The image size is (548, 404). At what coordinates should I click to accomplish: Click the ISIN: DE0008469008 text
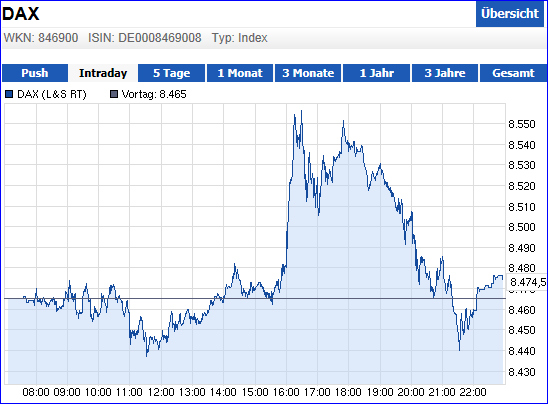145,38
